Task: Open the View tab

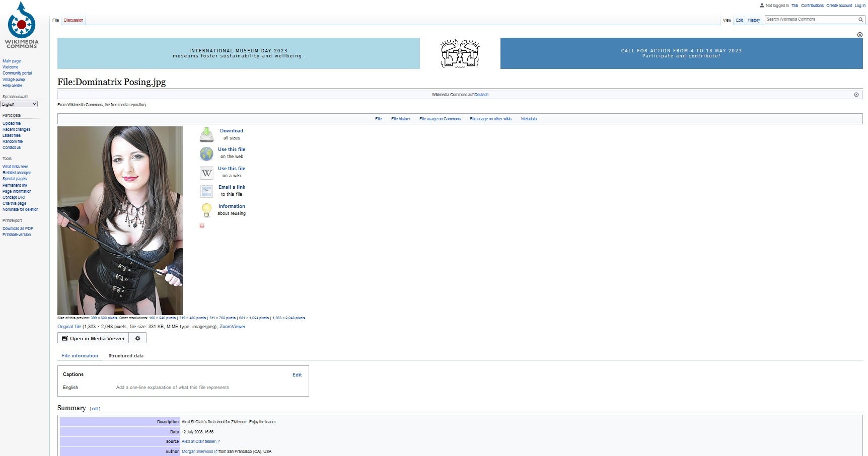Action: (x=727, y=20)
